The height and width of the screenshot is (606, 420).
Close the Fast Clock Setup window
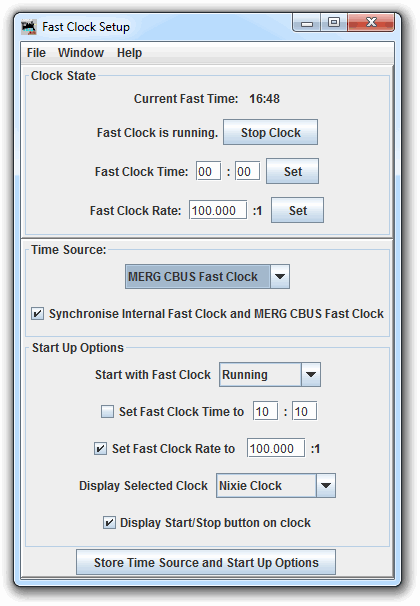[x=371, y=23]
